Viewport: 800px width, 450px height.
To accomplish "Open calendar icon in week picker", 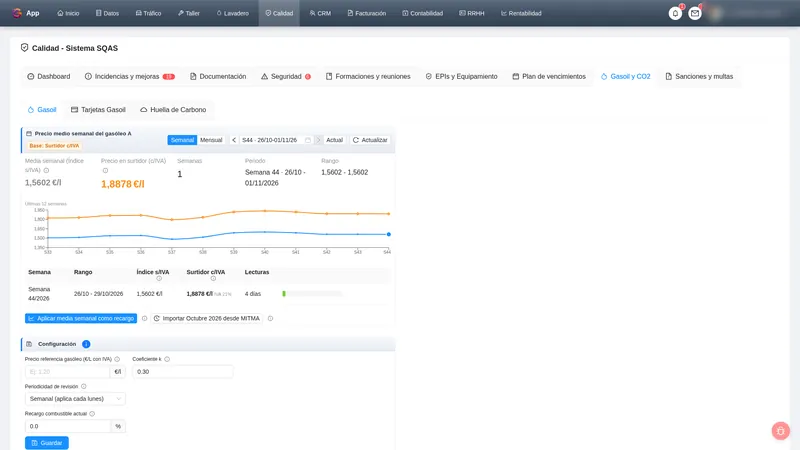I will [x=308, y=140].
